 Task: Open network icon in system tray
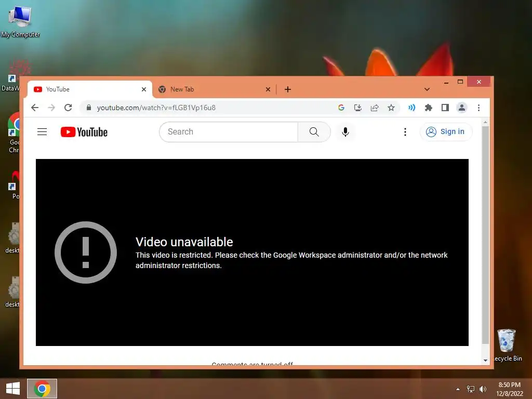(471, 389)
